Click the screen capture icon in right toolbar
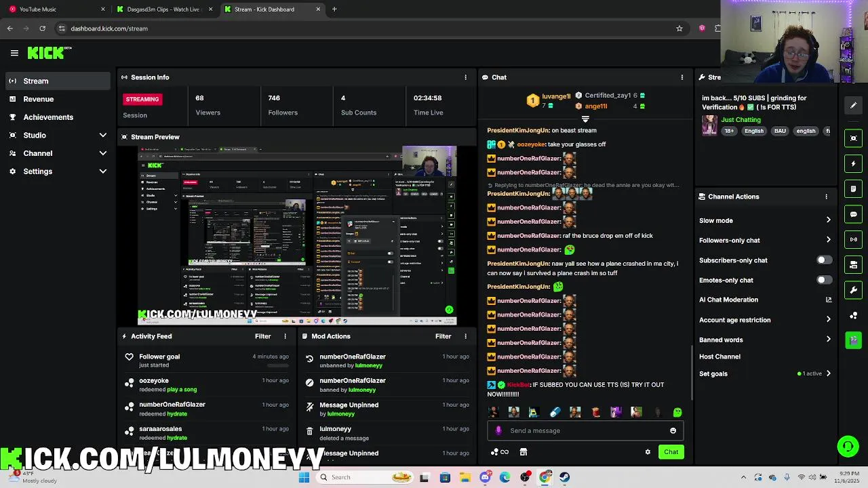The width and height of the screenshot is (868, 488). (853, 138)
